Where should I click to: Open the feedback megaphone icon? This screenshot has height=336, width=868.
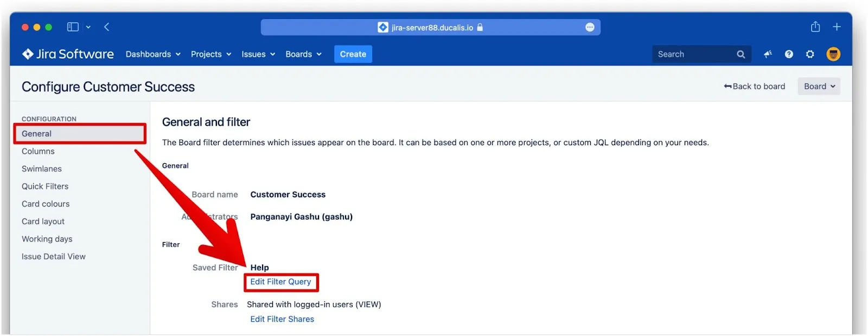coord(768,54)
